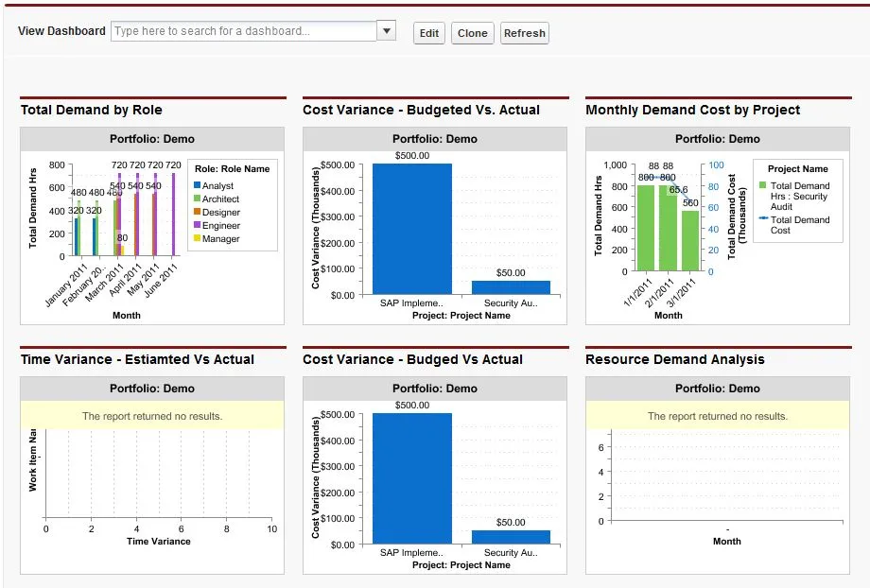Open the Cost Variance - Budgeted Vs. Actual title
The height and width of the screenshot is (588, 870).
(421, 110)
